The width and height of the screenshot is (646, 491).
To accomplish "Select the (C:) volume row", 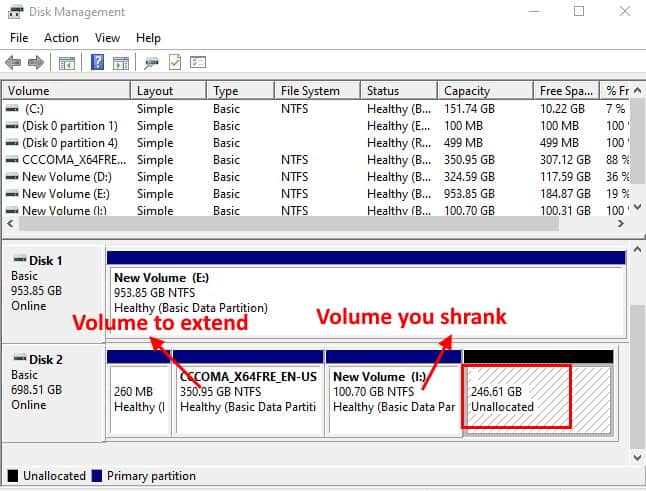I will (x=316, y=109).
